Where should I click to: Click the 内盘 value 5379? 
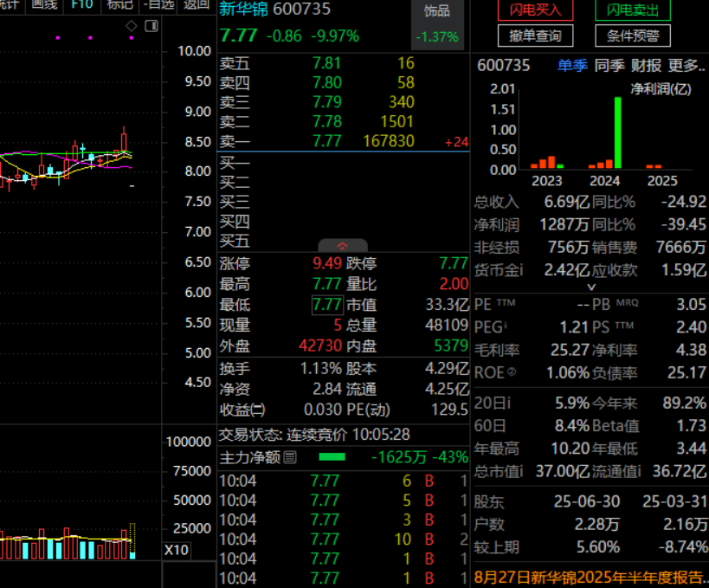tap(451, 346)
